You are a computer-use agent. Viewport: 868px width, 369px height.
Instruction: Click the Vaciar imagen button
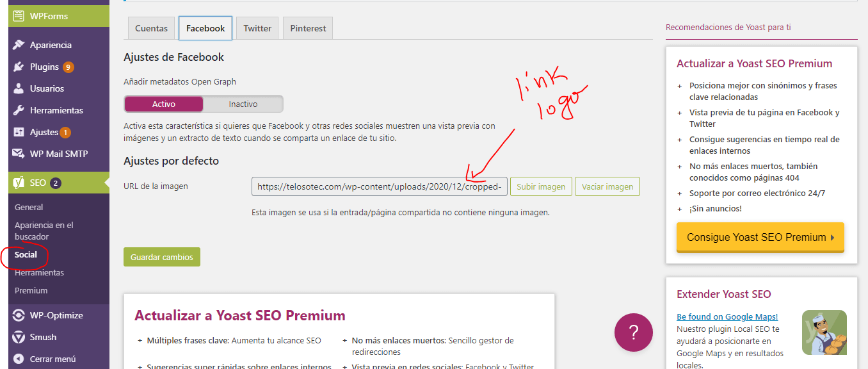pos(607,186)
